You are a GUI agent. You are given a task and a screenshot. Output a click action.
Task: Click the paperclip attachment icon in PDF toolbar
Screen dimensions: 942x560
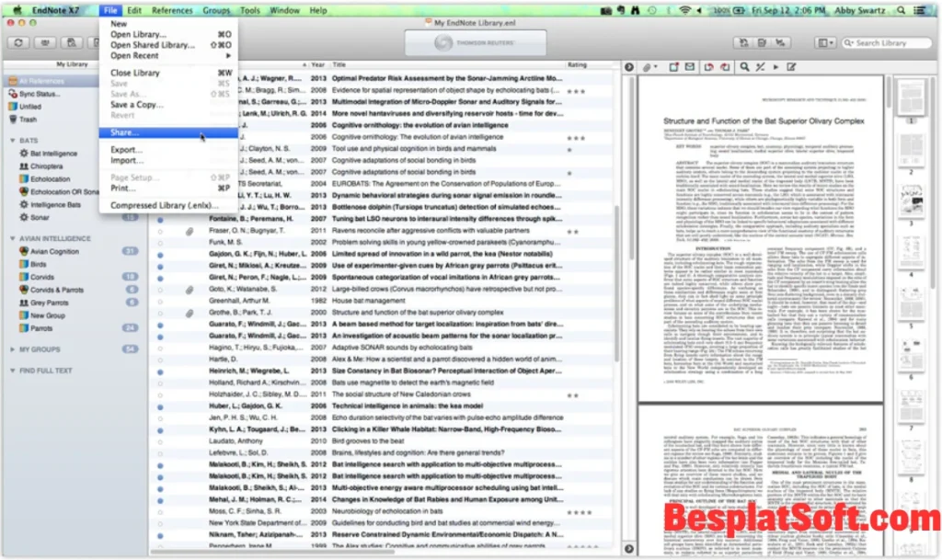coord(647,65)
